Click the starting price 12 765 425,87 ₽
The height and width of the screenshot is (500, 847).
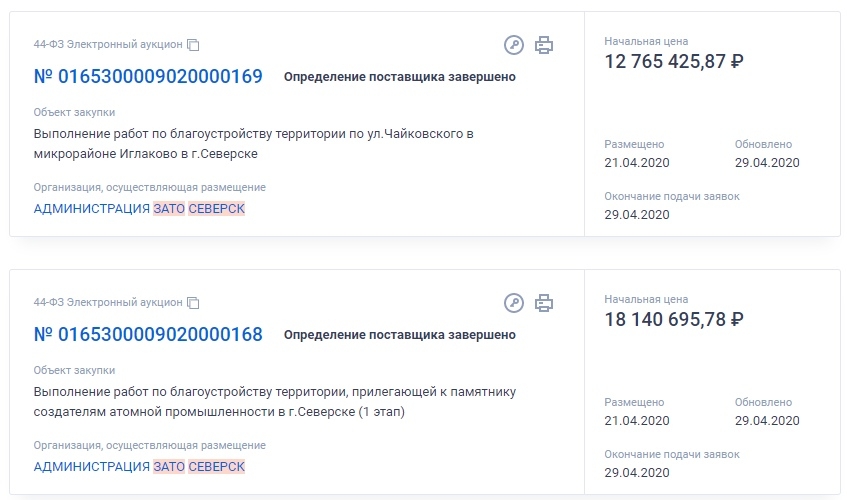(674, 62)
